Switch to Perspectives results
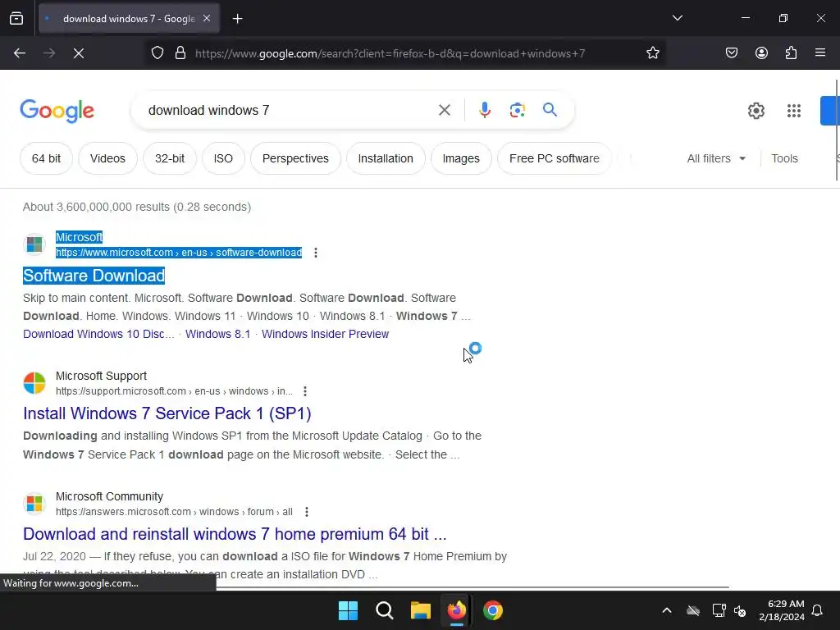The image size is (840, 630). 295,158
